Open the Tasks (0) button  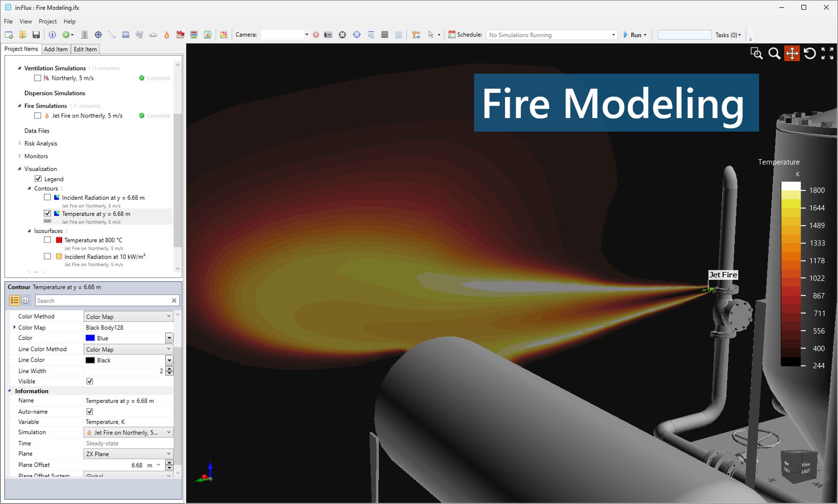coord(728,35)
